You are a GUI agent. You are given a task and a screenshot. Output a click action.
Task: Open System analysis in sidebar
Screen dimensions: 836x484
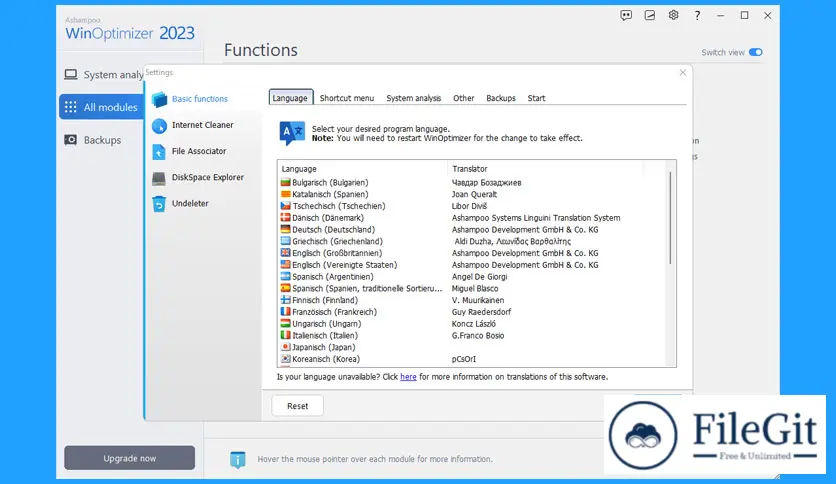(104, 75)
